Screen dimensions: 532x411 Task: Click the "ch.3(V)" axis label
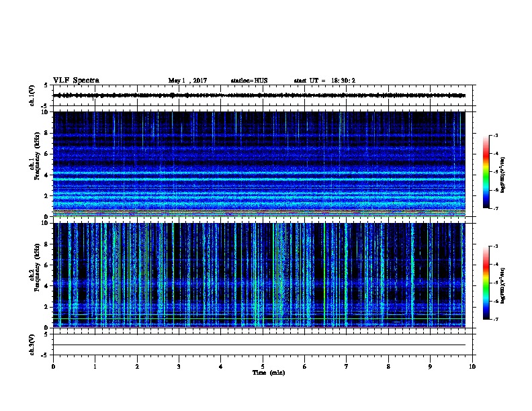point(32,345)
